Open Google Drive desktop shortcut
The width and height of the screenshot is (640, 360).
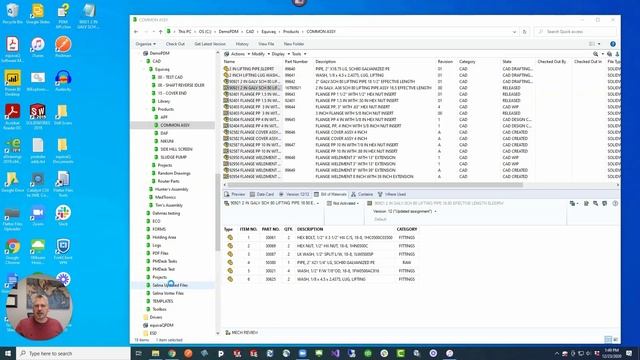pos(13,182)
